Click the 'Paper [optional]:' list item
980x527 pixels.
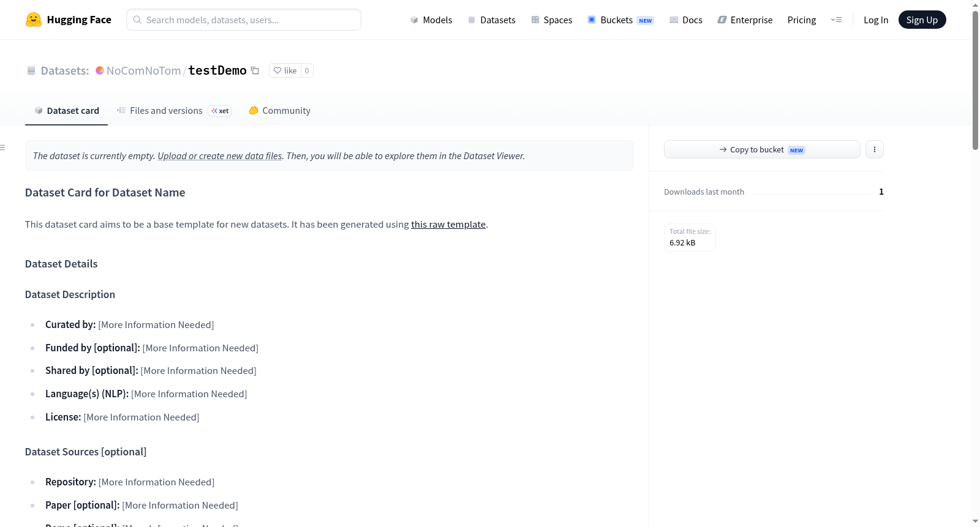(x=141, y=505)
